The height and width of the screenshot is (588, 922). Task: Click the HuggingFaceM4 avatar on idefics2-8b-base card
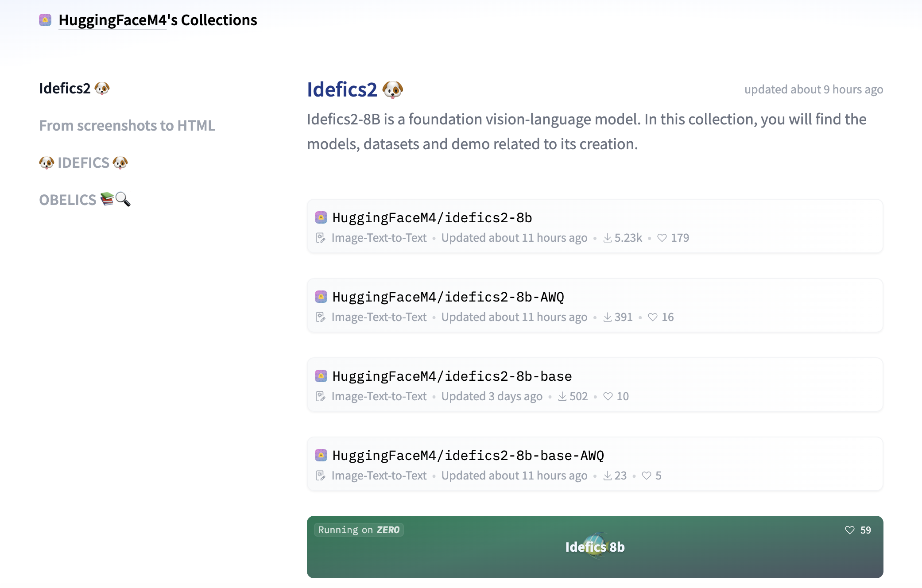click(321, 376)
